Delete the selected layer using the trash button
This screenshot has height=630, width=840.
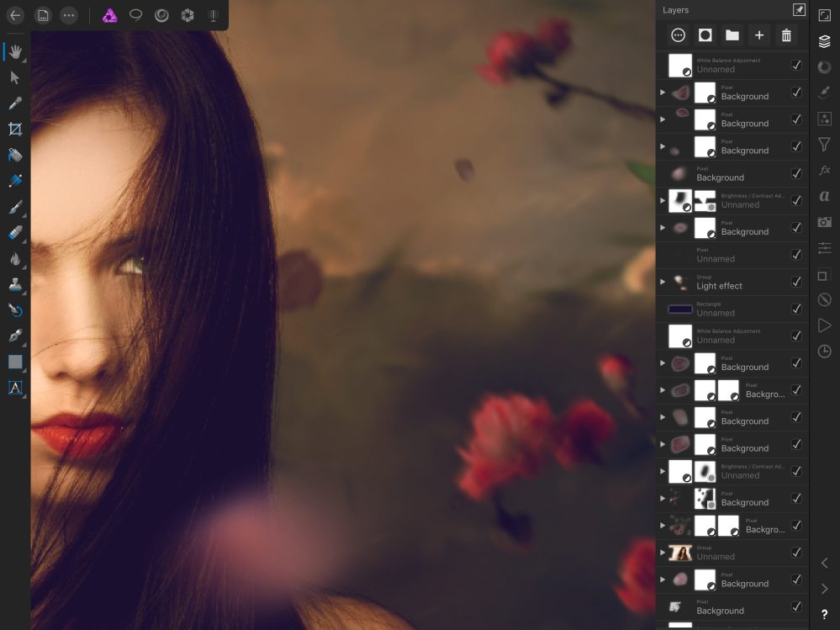click(x=786, y=35)
